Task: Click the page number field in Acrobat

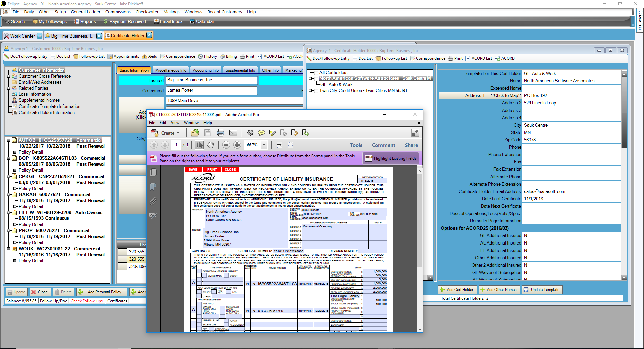Action: click(x=176, y=145)
